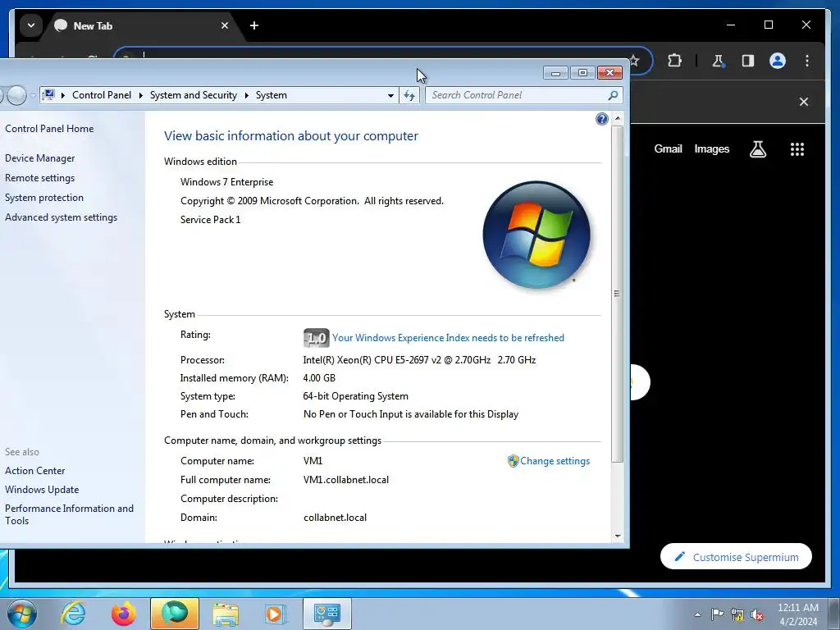The image size is (840, 630).
Task: Click processor value Intel Xeon E5-2697
Action: click(x=419, y=360)
